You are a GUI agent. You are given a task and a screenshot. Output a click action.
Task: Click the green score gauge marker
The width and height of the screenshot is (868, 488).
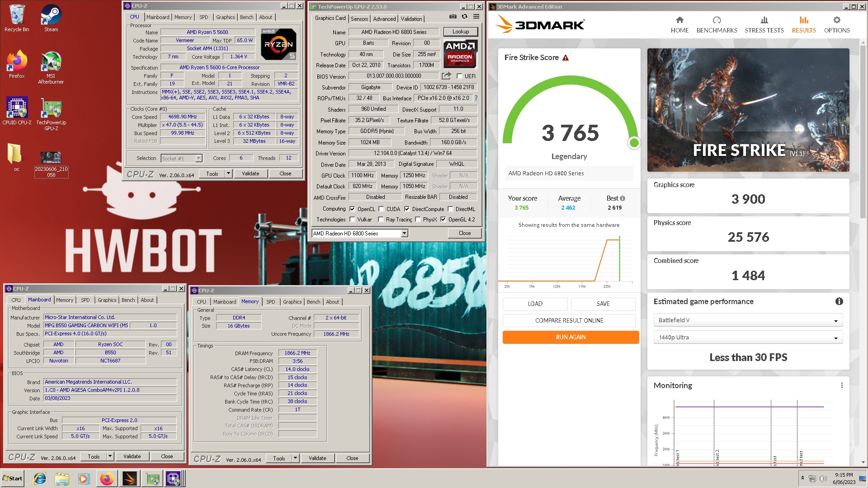coord(634,143)
